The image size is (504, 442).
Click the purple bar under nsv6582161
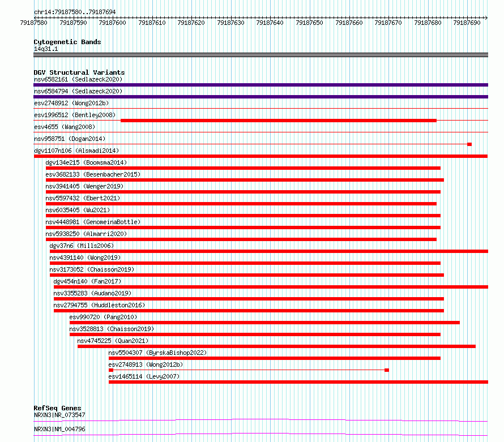(x=260, y=85)
